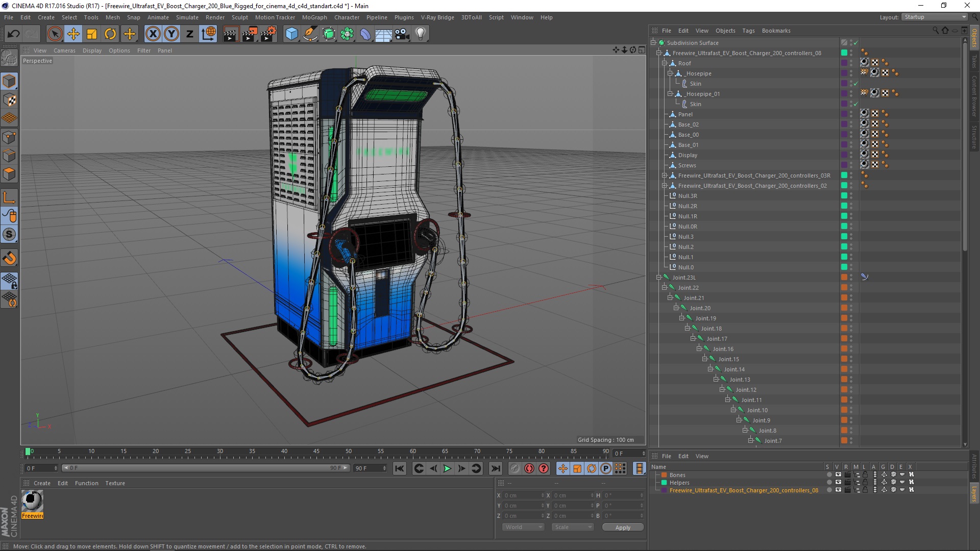The image size is (980, 551).
Task: Open the Deformer bend icon
Action: click(x=365, y=34)
